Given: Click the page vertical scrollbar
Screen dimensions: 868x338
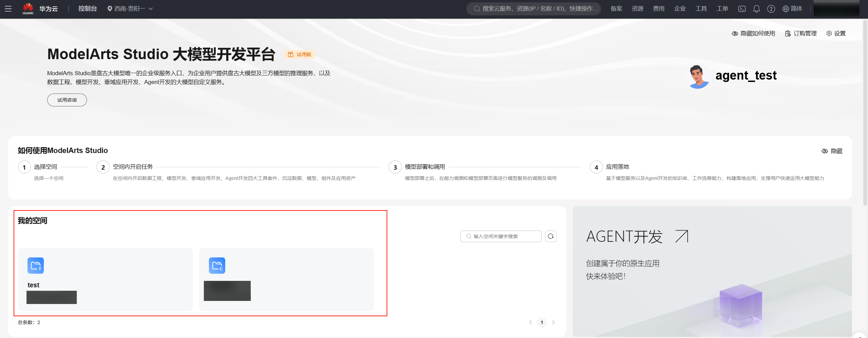Looking at the screenshot, I should [x=865, y=112].
